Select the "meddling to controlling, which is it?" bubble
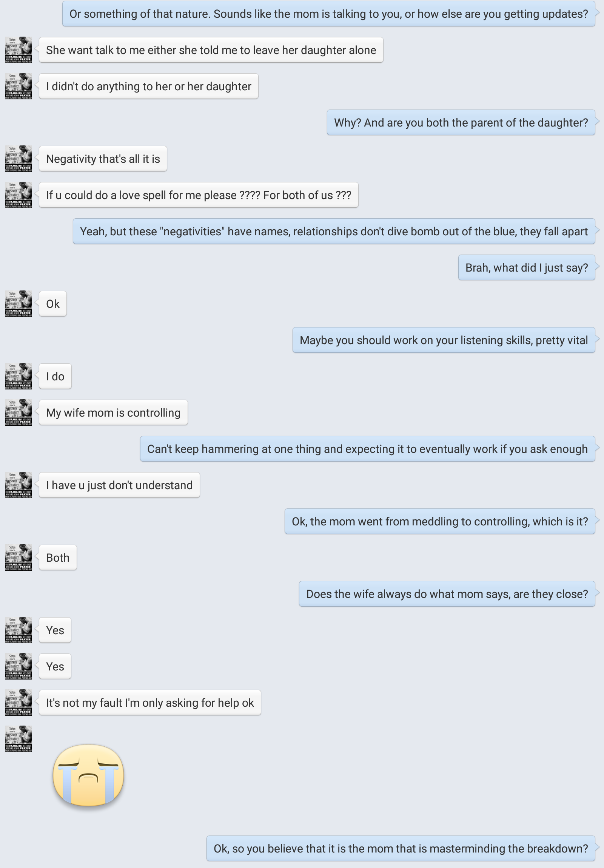The width and height of the screenshot is (604, 868). 439,521
